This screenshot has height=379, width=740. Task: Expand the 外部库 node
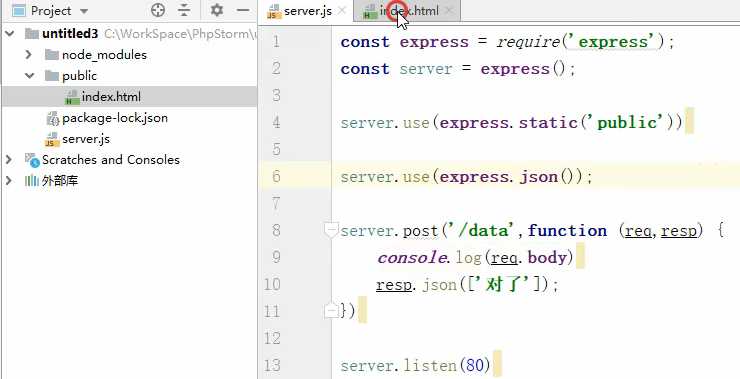point(8,180)
